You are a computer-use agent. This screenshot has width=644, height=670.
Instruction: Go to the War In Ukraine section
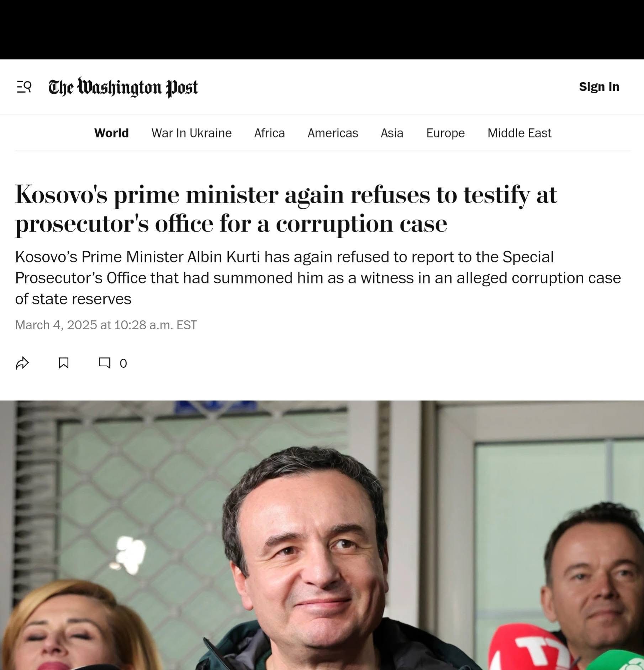pyautogui.click(x=191, y=133)
